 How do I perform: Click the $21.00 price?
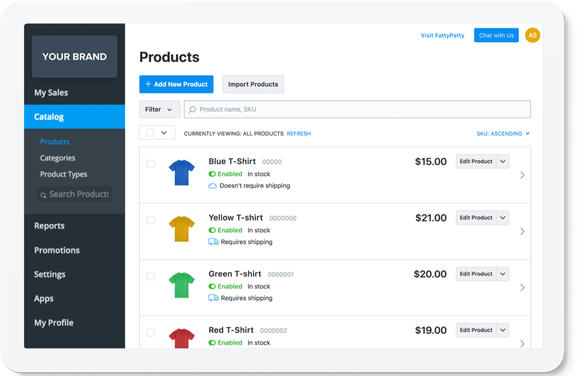(x=431, y=218)
